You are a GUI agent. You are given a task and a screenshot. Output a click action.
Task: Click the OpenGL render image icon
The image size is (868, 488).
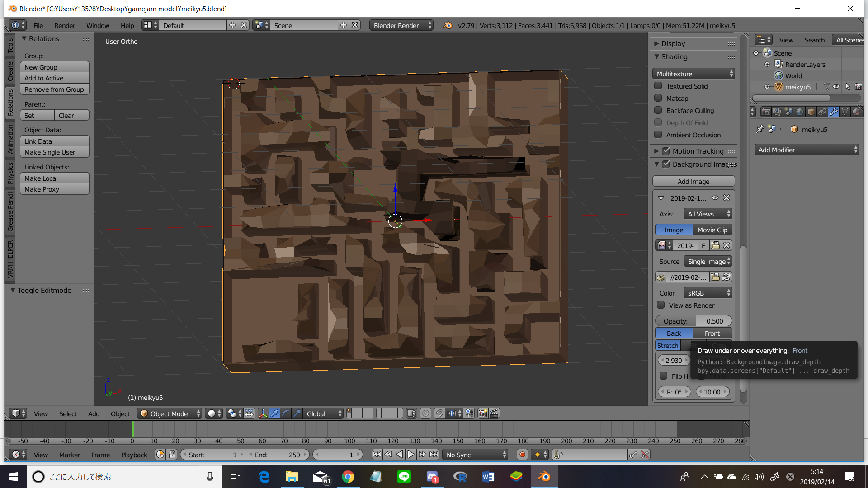483,413
